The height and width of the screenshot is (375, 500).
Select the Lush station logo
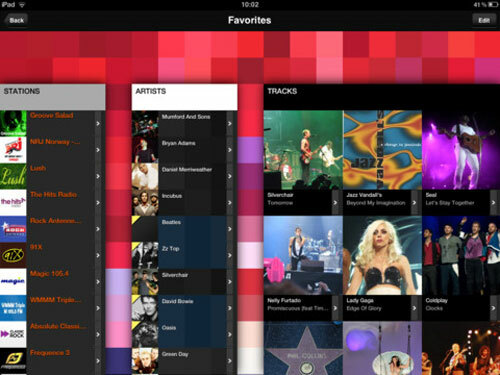pyautogui.click(x=13, y=176)
